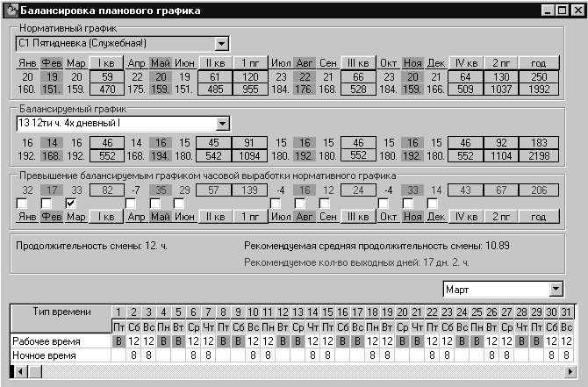Open the Нормативный график dropdown arrow
This screenshot has width=588, height=387.
[222, 44]
